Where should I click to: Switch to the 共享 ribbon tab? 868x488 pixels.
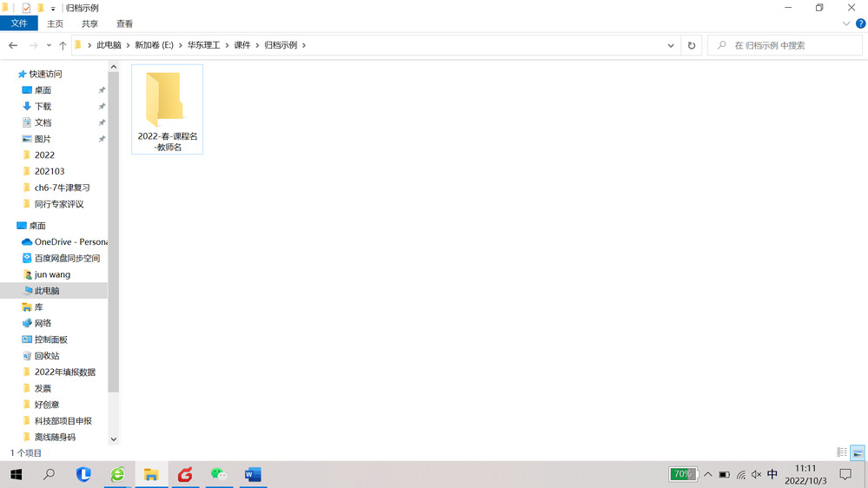pos(89,23)
